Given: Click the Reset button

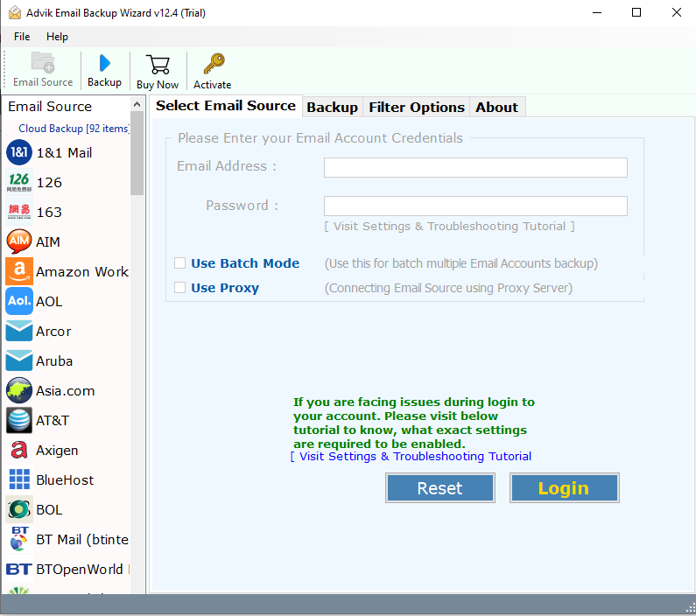Looking at the screenshot, I should coord(439,488).
